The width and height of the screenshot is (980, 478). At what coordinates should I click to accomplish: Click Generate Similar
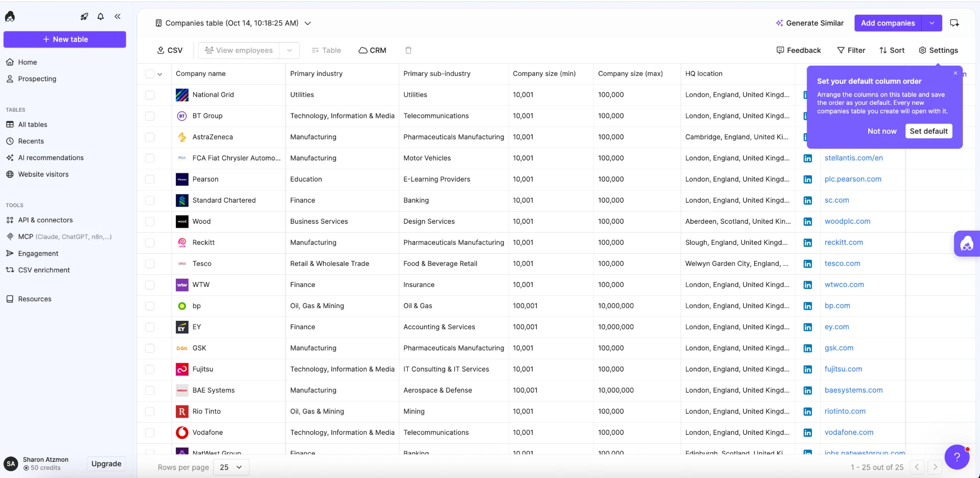pyautogui.click(x=809, y=23)
